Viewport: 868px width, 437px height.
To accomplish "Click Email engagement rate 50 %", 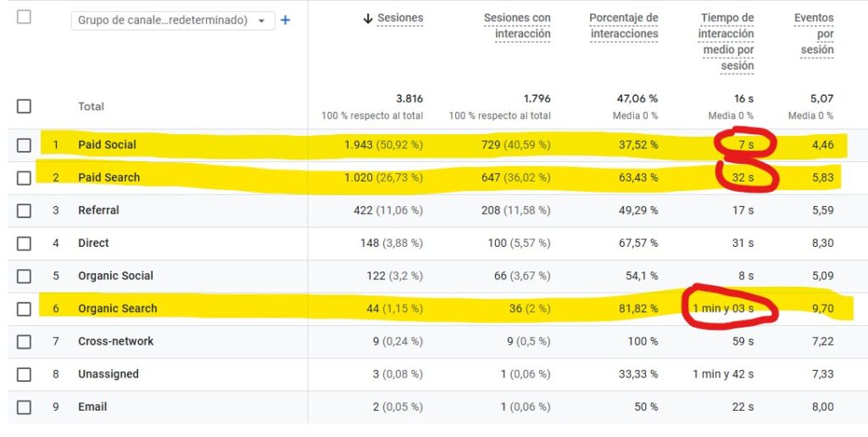I will point(646,406).
